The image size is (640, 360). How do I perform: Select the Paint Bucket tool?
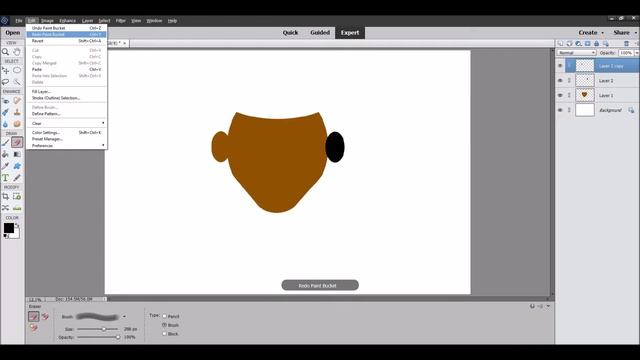(5, 154)
